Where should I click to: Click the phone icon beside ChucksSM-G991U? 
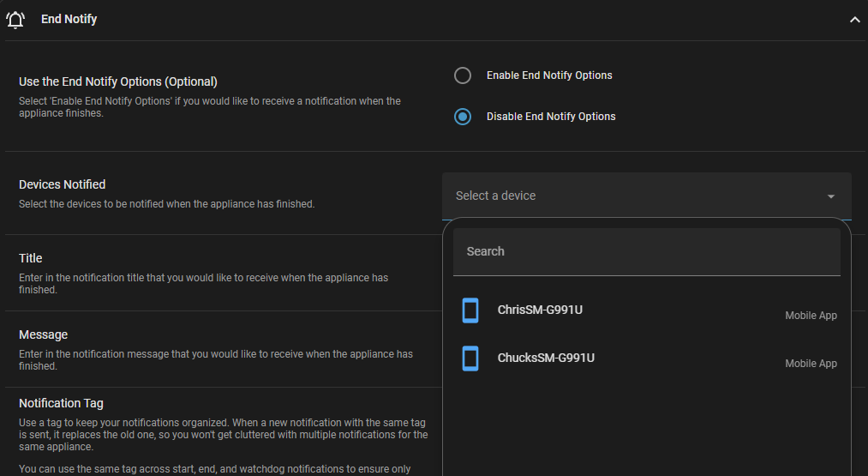470,359
